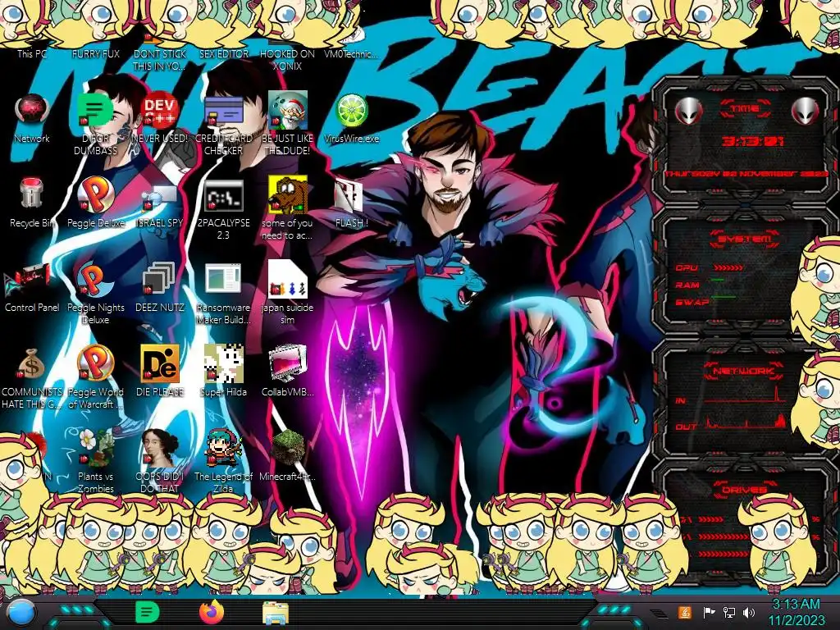Open the BE JUST LIKE THE DUDE! icon
Viewport: 840px width, 630px height.
(288, 111)
